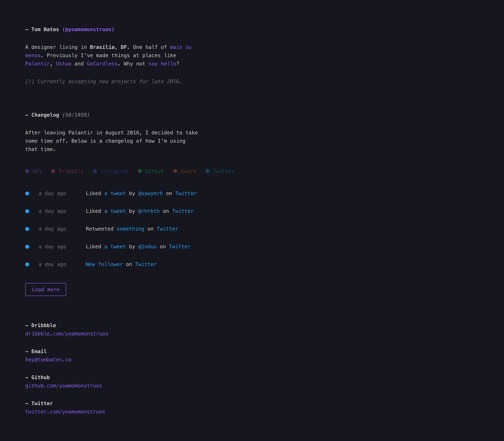Toggle the API changelog filter

[x=33, y=171]
